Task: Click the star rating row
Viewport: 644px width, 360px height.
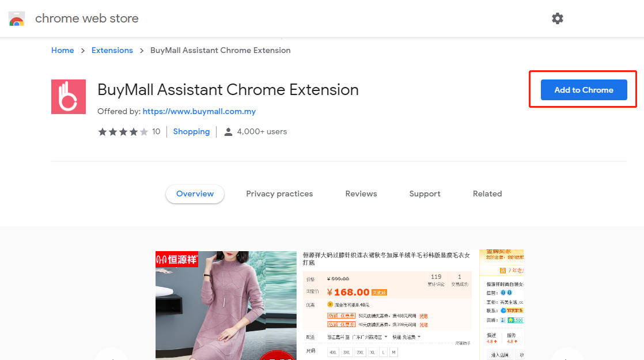Action: [x=123, y=132]
